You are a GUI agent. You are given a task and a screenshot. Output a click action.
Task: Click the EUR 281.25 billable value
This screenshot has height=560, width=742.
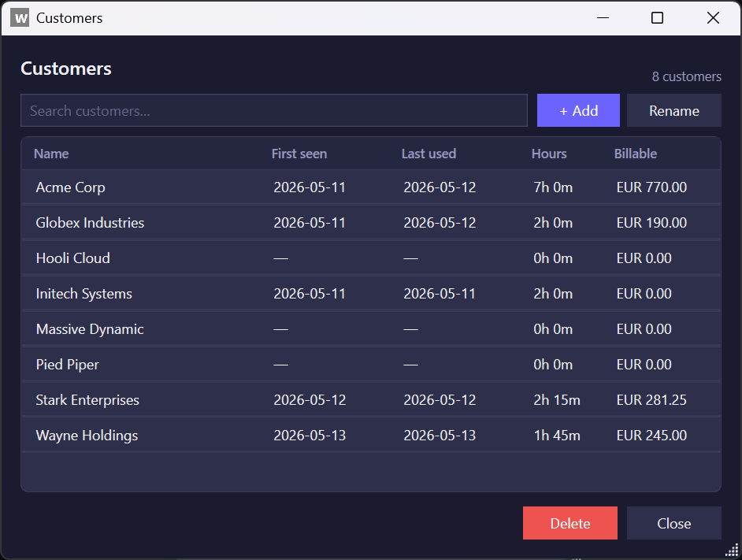[651, 400]
